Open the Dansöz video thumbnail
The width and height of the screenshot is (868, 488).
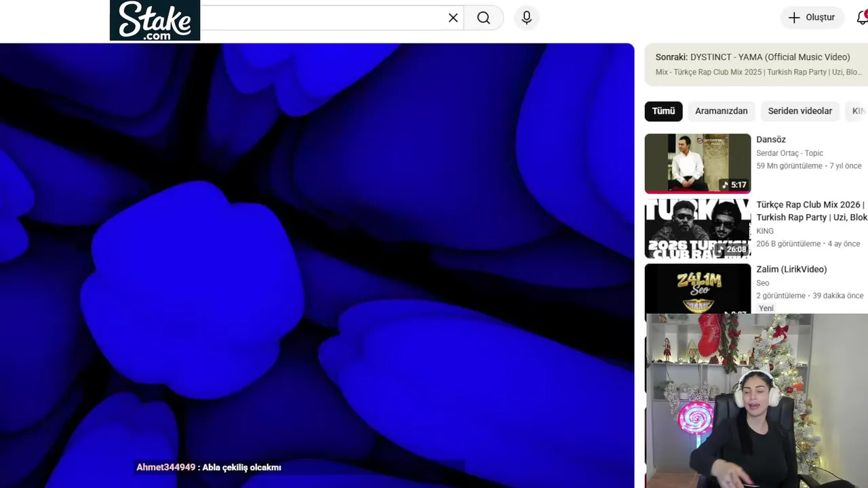[698, 163]
